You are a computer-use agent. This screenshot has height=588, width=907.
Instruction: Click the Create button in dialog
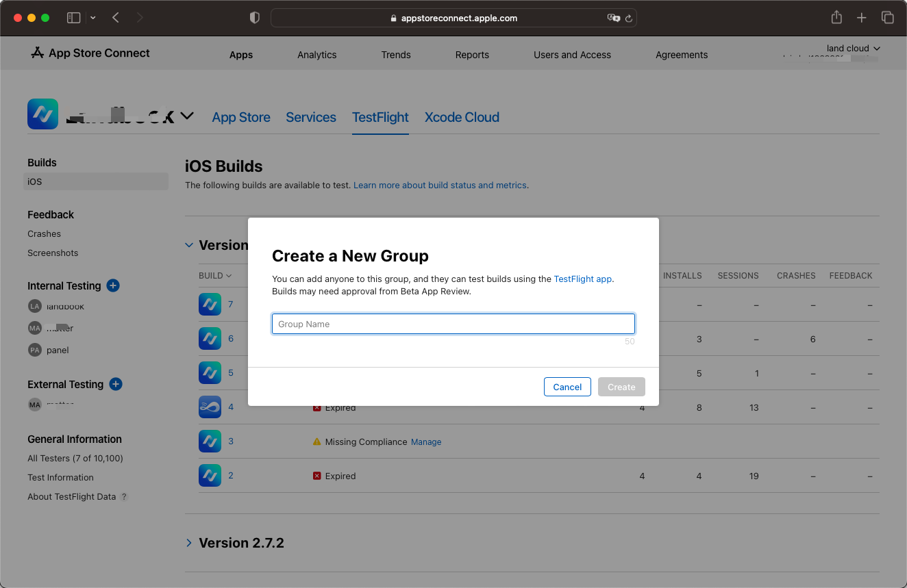(x=621, y=387)
